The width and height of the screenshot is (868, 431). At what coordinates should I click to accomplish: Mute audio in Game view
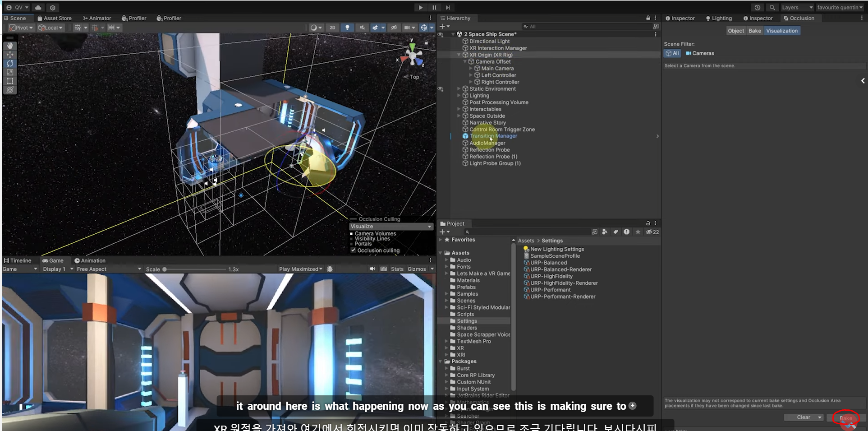[x=372, y=269]
